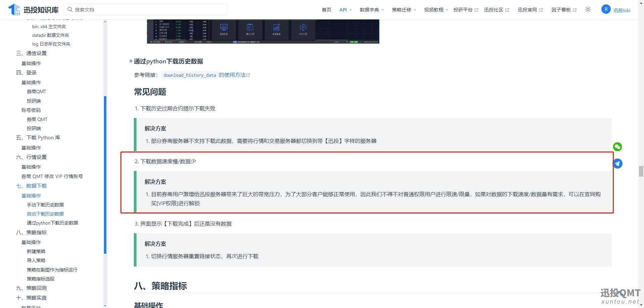
Task: Click the 迅投kiki username
Action: click(x=622, y=10)
